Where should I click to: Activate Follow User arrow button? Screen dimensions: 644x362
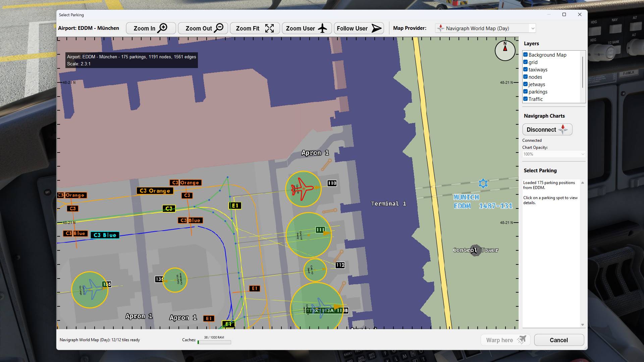(x=359, y=28)
